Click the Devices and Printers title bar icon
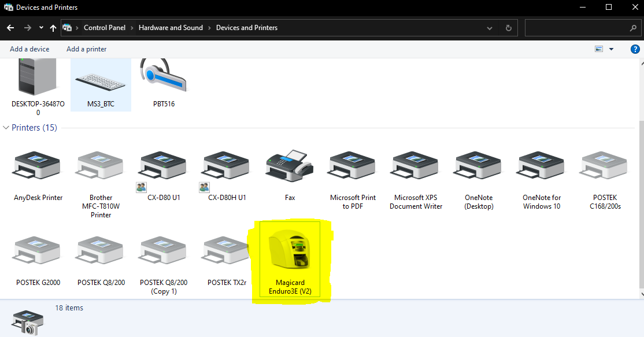This screenshot has height=337, width=644. tap(8, 8)
